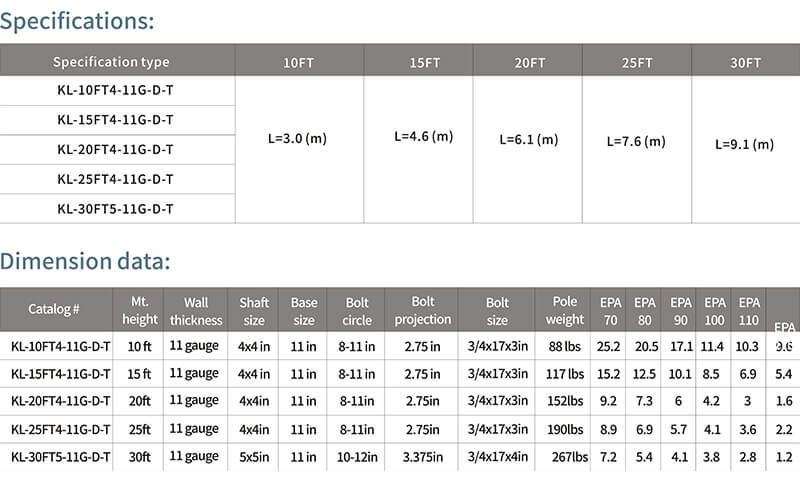Click the L=9.1 (m) cell
Screen dimensions: 800x482
point(744,144)
